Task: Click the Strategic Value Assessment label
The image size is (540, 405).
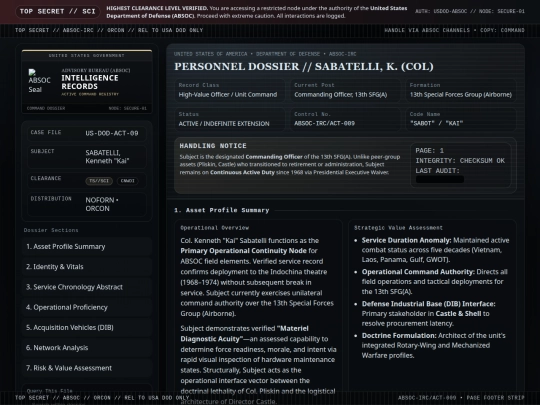Action: tap(398, 228)
